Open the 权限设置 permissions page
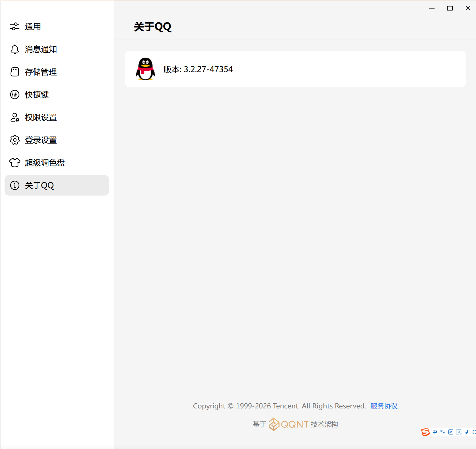The width and height of the screenshot is (476, 449). (x=57, y=117)
